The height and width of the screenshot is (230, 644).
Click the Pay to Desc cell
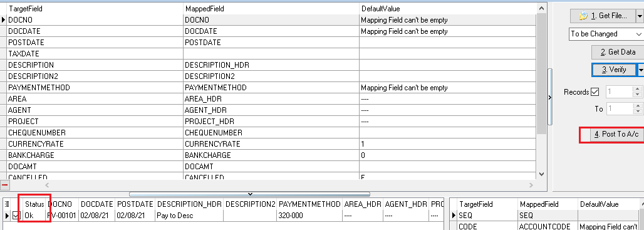(x=189, y=216)
